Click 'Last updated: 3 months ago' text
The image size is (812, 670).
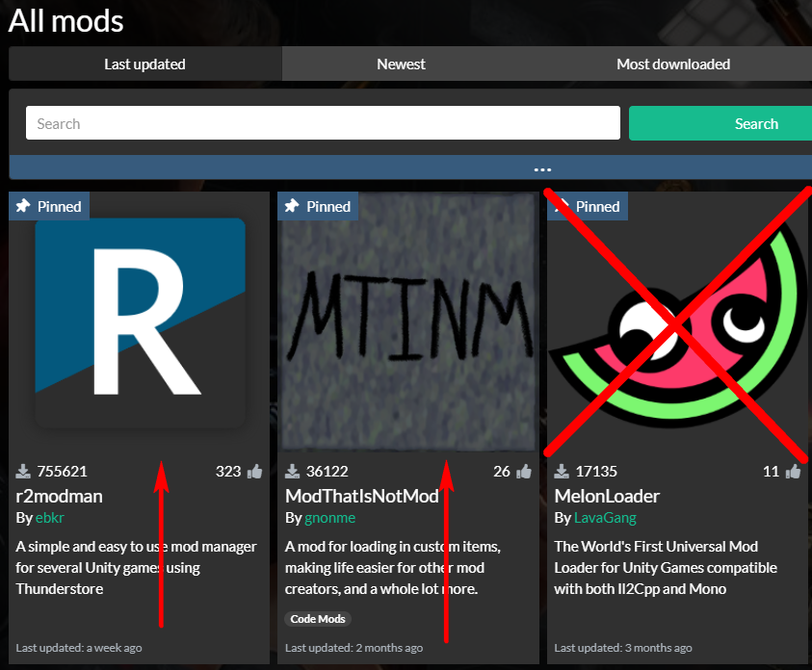(623, 648)
